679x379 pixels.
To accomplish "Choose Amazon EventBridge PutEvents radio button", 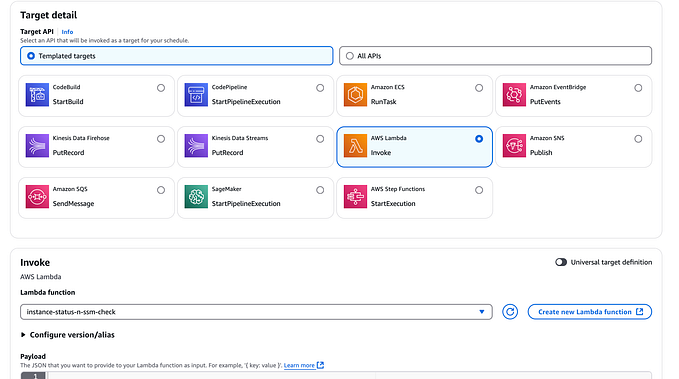I will (638, 88).
